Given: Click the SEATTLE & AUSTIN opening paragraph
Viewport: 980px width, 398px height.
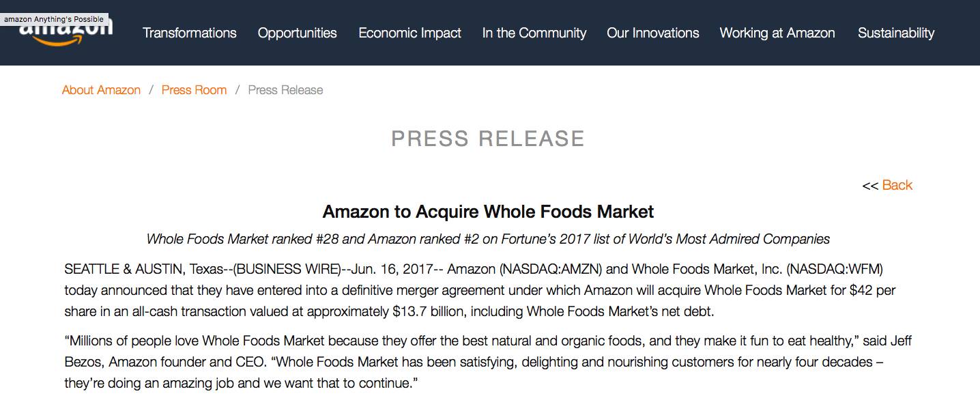Looking at the screenshot, I should pos(478,290).
